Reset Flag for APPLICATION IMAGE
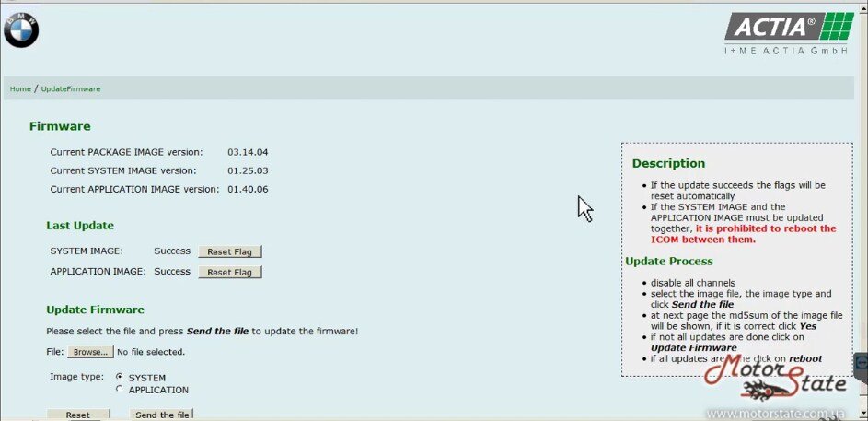This screenshot has width=868, height=421. pyautogui.click(x=230, y=272)
